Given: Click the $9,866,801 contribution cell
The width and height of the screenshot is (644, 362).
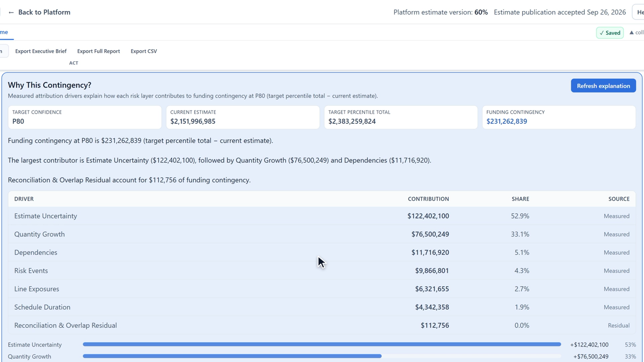Looking at the screenshot, I should tap(432, 270).
